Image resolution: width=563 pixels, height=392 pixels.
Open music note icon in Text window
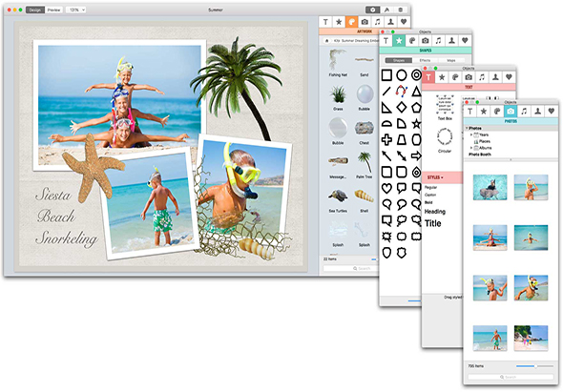click(x=482, y=77)
